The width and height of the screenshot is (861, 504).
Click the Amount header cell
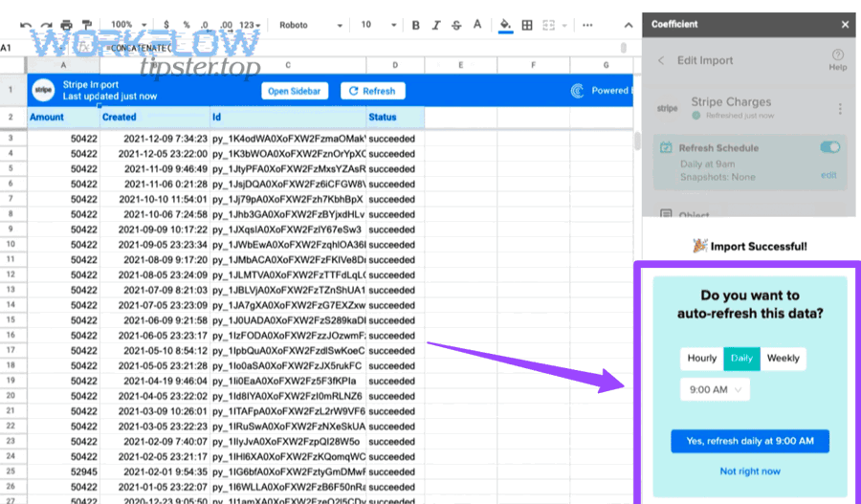point(63,117)
